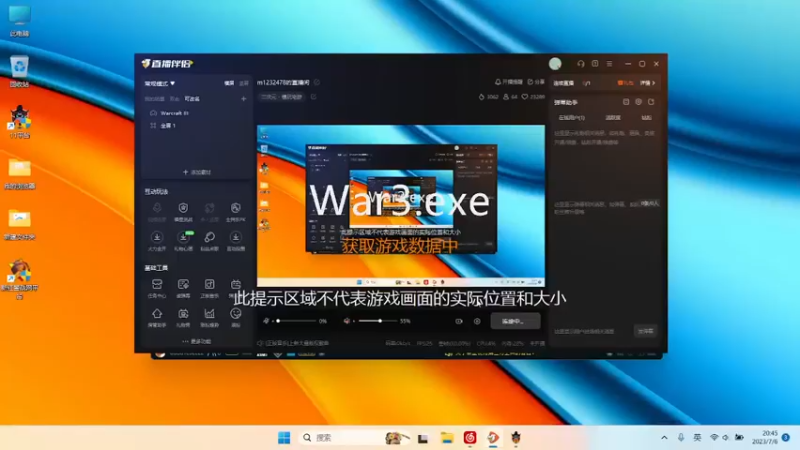The image size is (800, 450).
Task: Open 任务中心 in basic tools
Action: point(157,287)
